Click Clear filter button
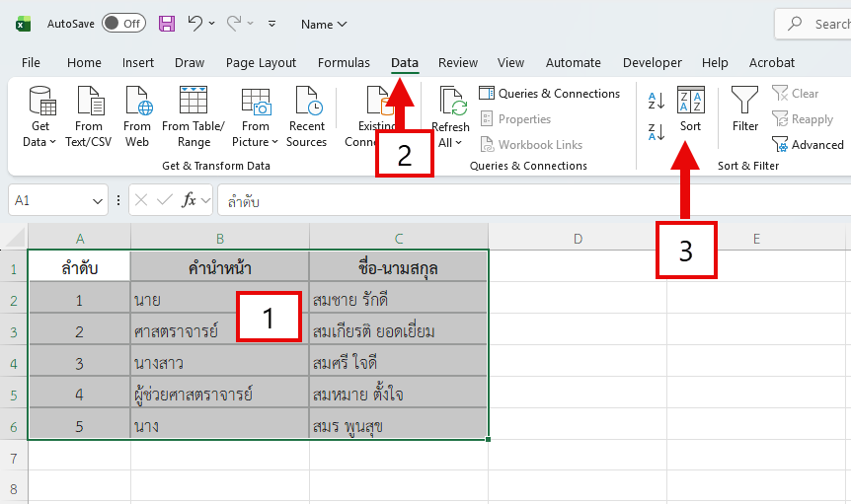Screen dimensions: 851x504 pos(795,94)
